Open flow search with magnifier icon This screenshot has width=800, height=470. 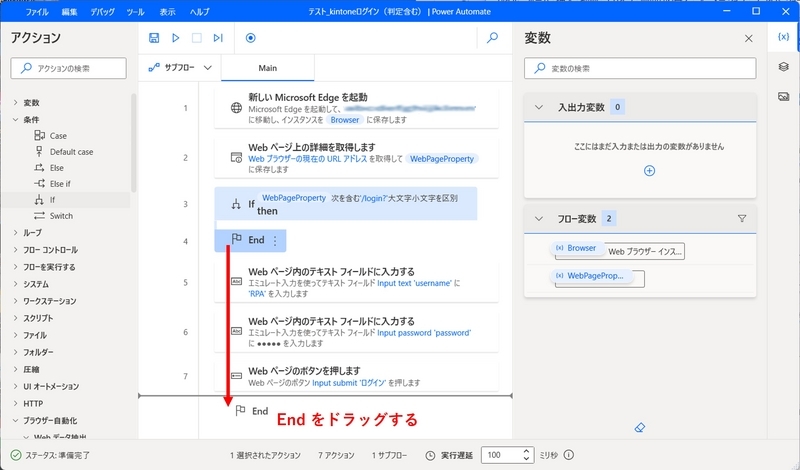coord(492,38)
